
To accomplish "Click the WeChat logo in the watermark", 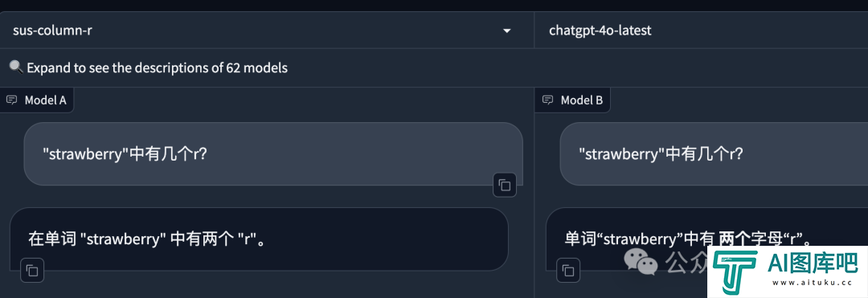I will 641,262.
